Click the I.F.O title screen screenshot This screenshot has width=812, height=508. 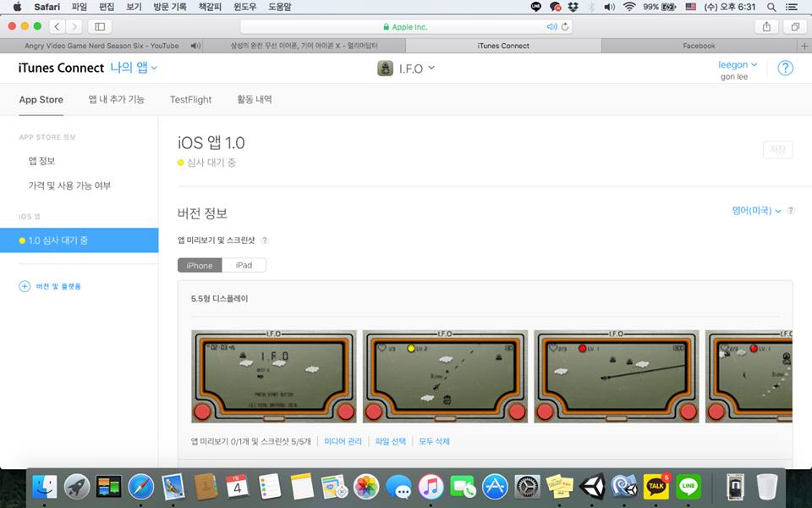(x=274, y=376)
